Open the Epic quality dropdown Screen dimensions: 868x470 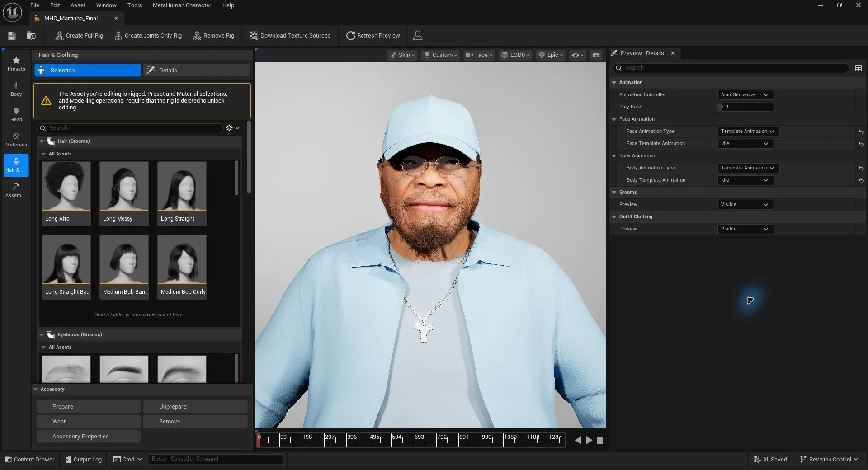[x=550, y=55]
